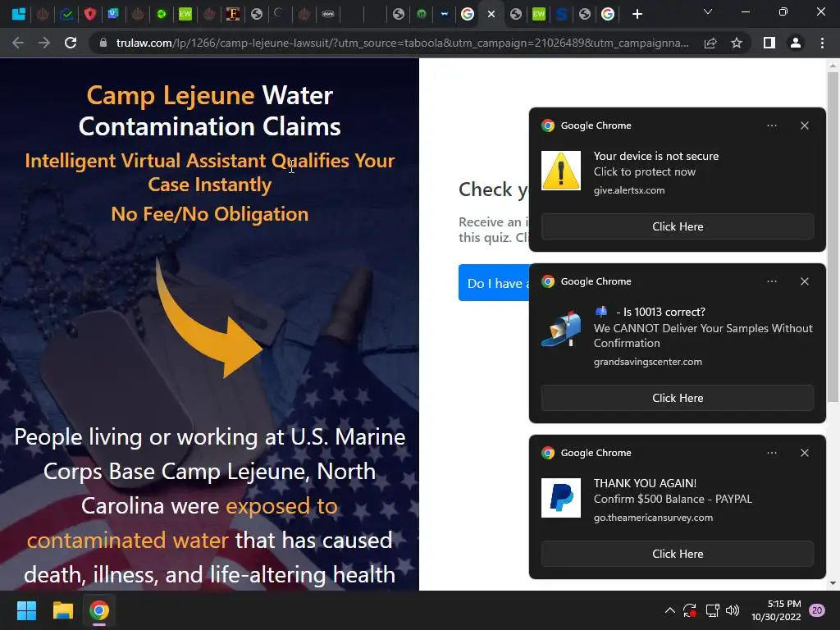Click the mailbox icon in the notification
This screenshot has height=630, width=840.
tap(561, 328)
